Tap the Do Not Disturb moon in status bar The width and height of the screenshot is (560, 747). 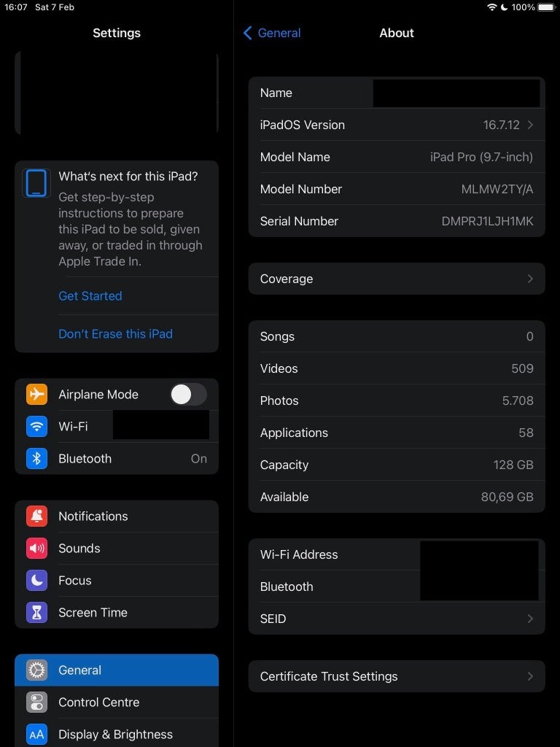[504, 7]
